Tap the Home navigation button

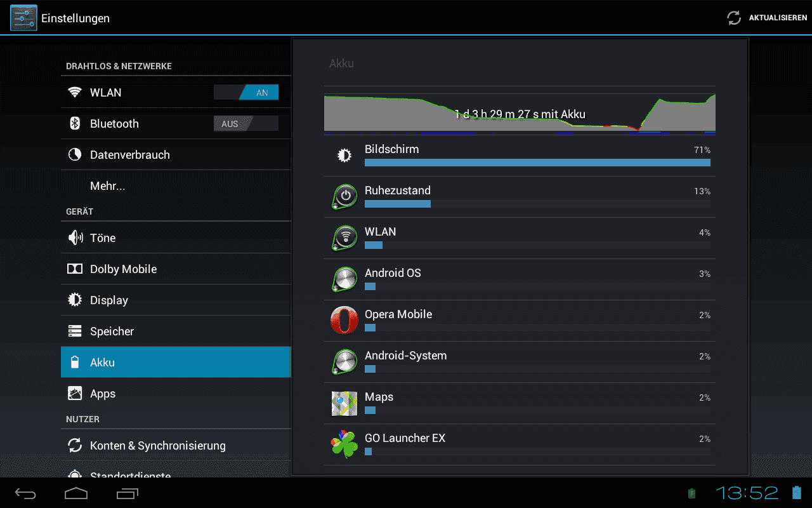(76, 493)
